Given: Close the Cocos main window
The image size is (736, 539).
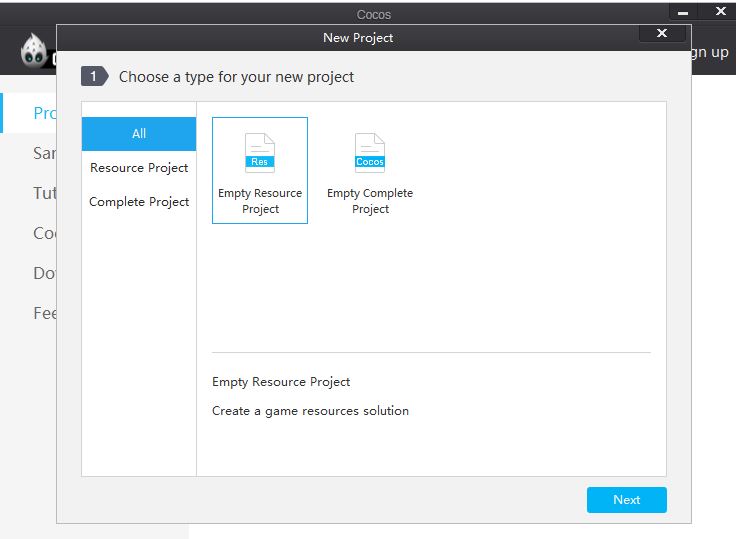Looking at the screenshot, I should point(721,11).
